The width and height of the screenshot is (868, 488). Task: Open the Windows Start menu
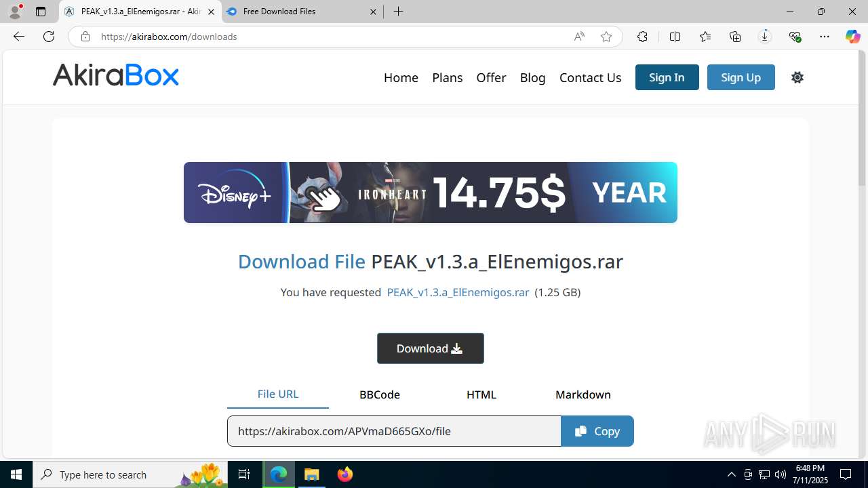(x=16, y=474)
